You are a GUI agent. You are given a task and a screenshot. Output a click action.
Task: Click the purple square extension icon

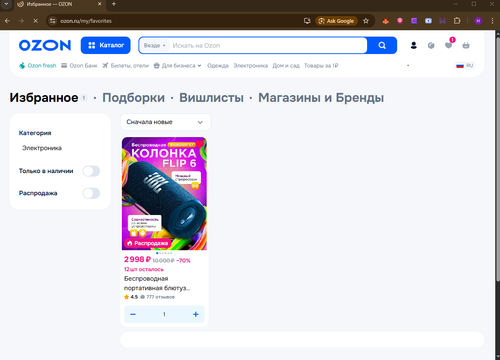click(x=414, y=21)
